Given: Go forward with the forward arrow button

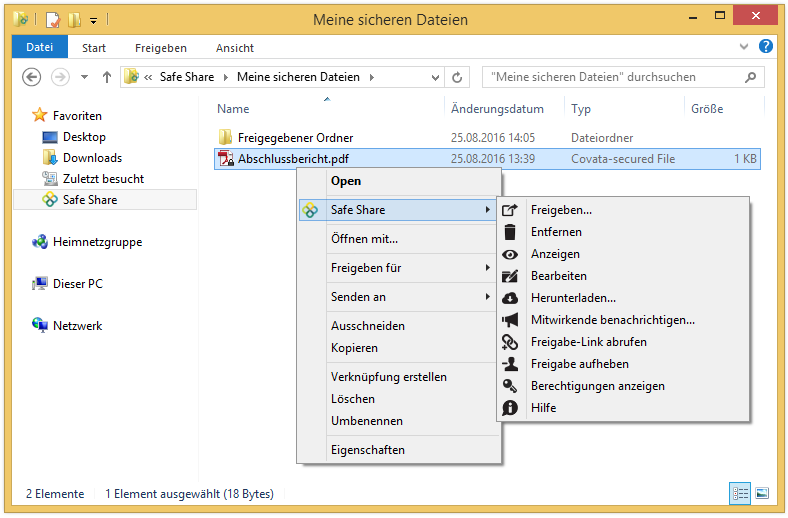Looking at the screenshot, I should pyautogui.click(x=60, y=77).
